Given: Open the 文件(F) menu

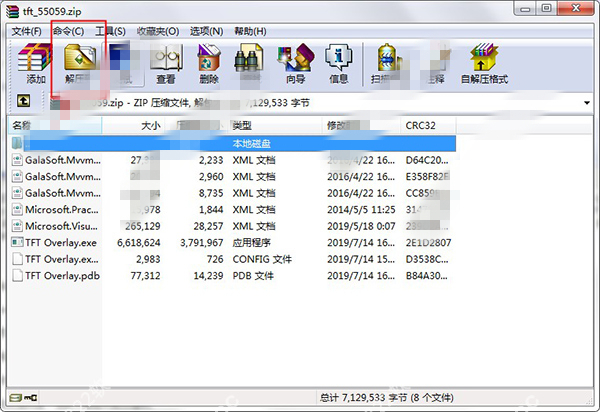Looking at the screenshot, I should tap(26, 31).
